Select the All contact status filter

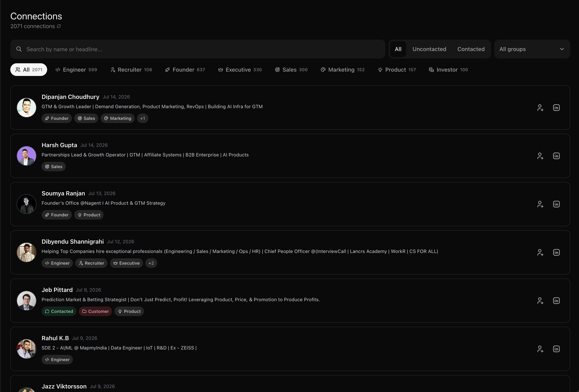click(398, 49)
